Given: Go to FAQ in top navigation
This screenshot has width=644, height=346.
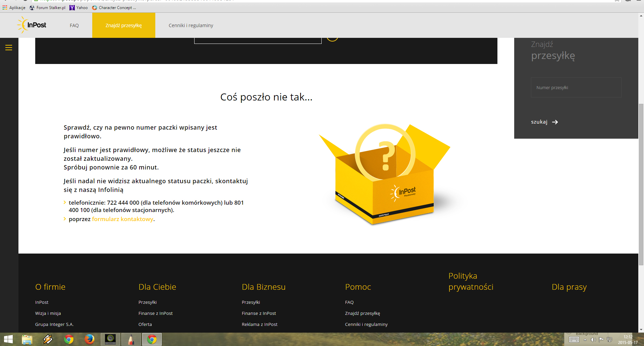Looking at the screenshot, I should pos(74,25).
